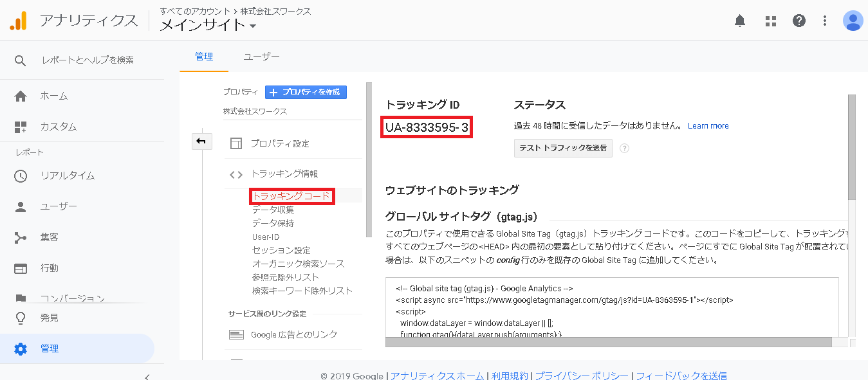Expand the リアルタイム report section
Viewport: 868px width, 380px height.
click(67, 176)
